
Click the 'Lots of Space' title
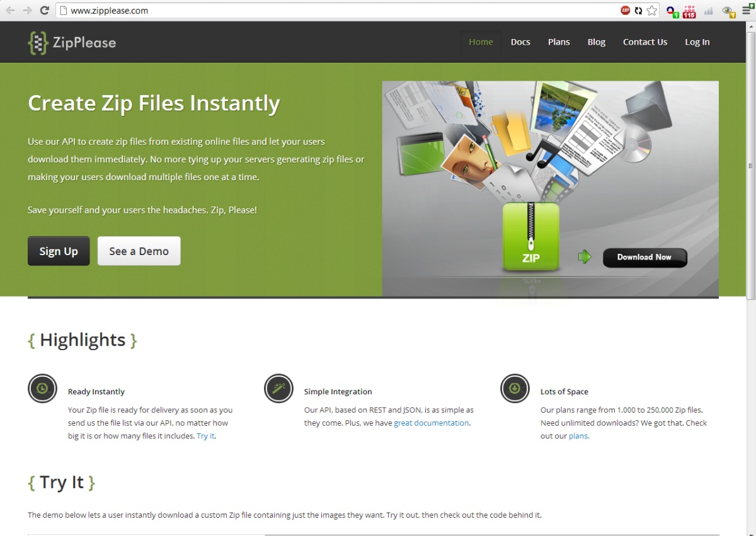pos(564,392)
